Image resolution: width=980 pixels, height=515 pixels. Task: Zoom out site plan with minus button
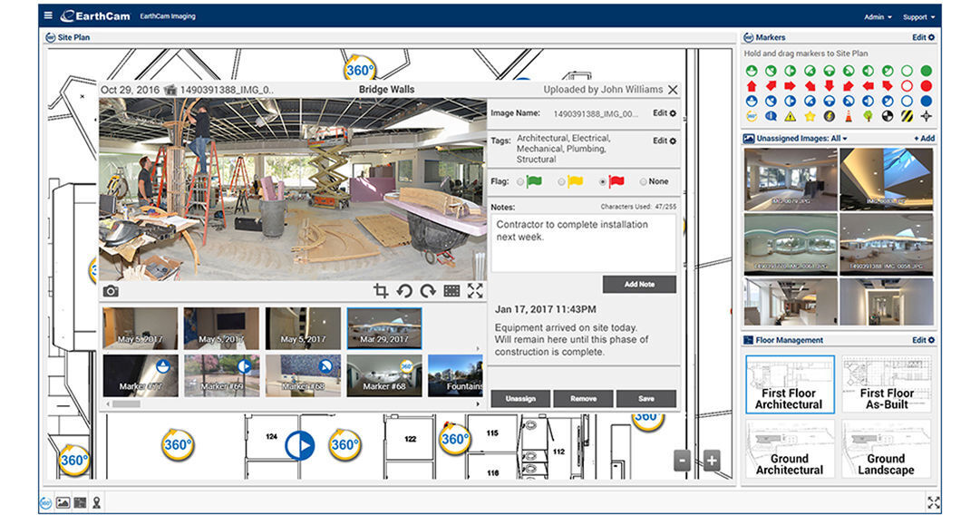(682, 462)
